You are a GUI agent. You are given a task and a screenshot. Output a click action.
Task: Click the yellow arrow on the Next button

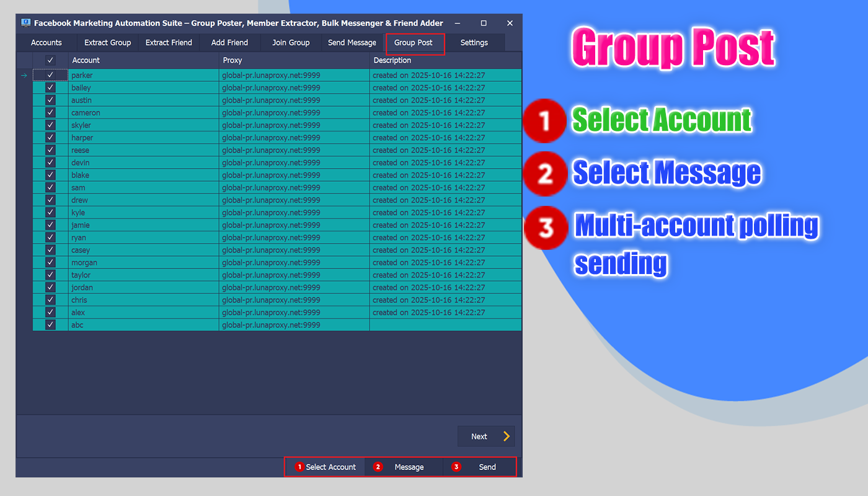point(507,436)
